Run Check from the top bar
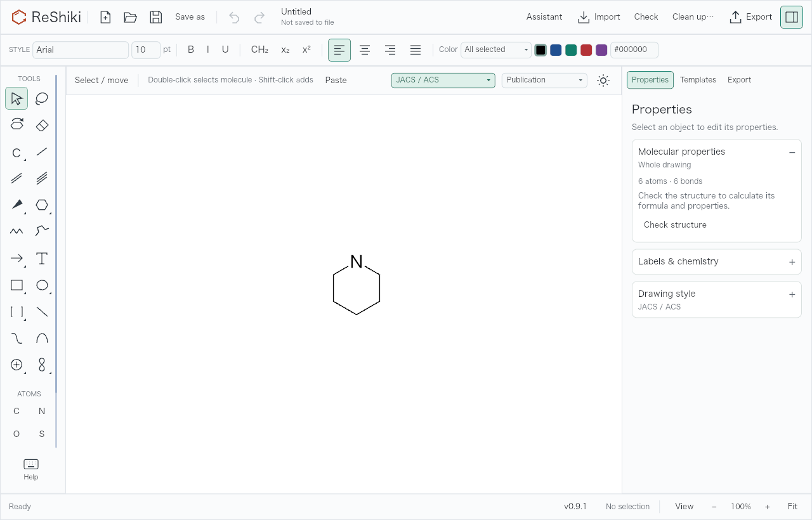The image size is (812, 520). pyautogui.click(x=646, y=17)
